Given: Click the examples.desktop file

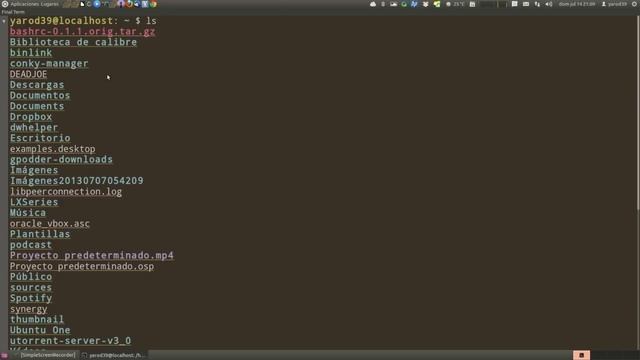Looking at the screenshot, I should point(53,149).
